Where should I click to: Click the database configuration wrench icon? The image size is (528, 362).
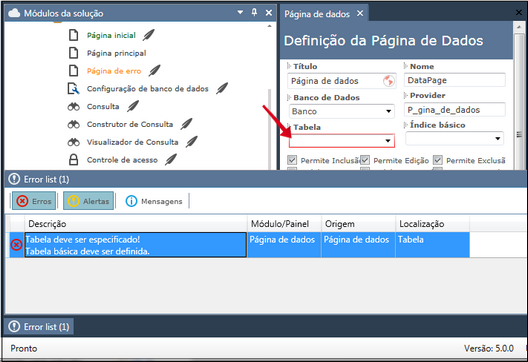[73, 89]
